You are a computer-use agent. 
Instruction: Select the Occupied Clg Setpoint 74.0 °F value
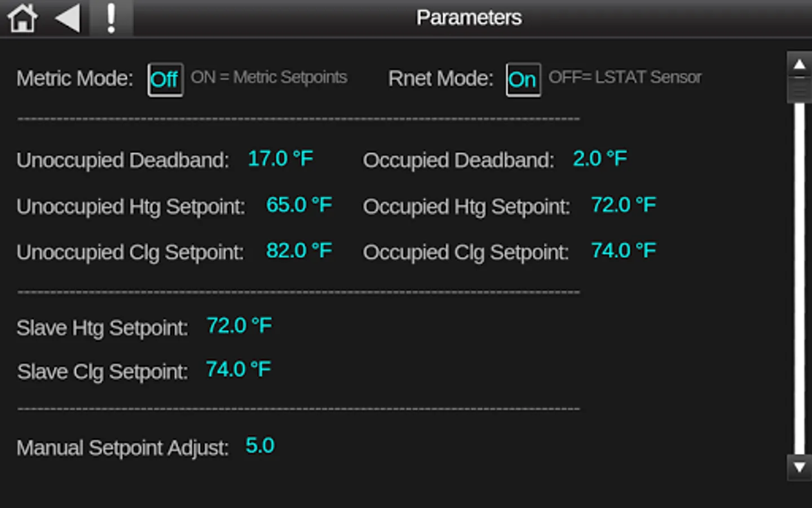point(623,251)
